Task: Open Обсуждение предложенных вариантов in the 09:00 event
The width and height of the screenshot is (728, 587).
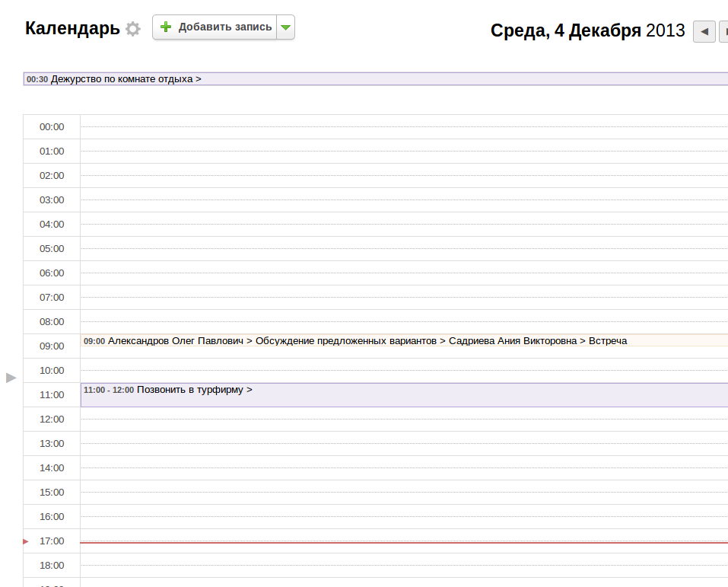Action: click(346, 341)
